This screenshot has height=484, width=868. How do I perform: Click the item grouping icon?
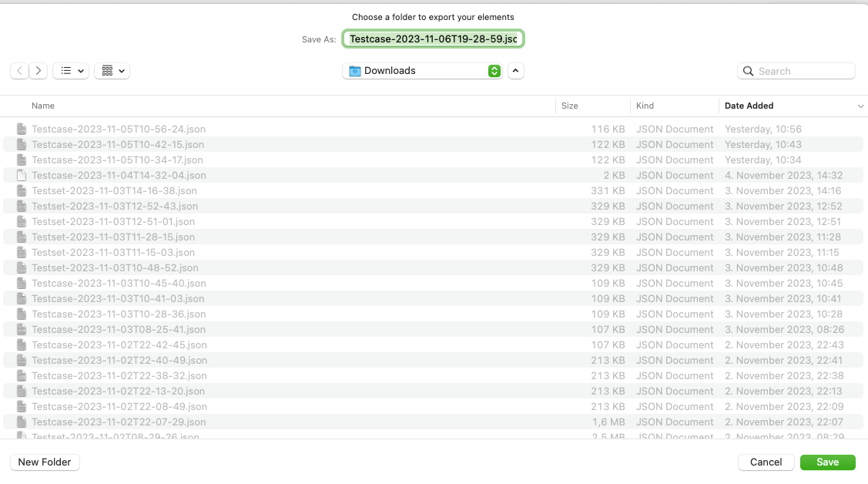pyautogui.click(x=106, y=70)
